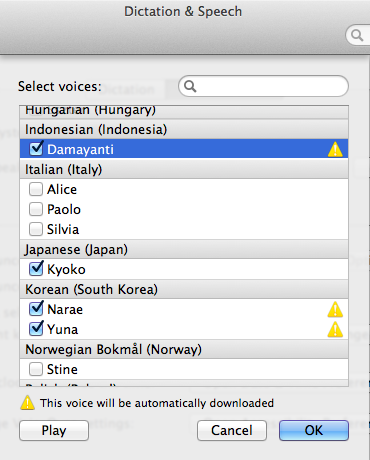Click the Narae download warning icon
This screenshot has width=370, height=460.
[335, 309]
